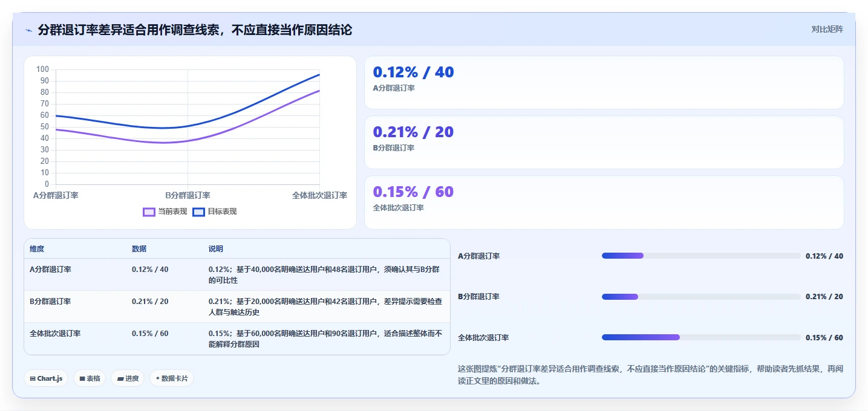Click the A分群退订率 progress bar
This screenshot has height=411, width=868.
pyautogui.click(x=701, y=256)
